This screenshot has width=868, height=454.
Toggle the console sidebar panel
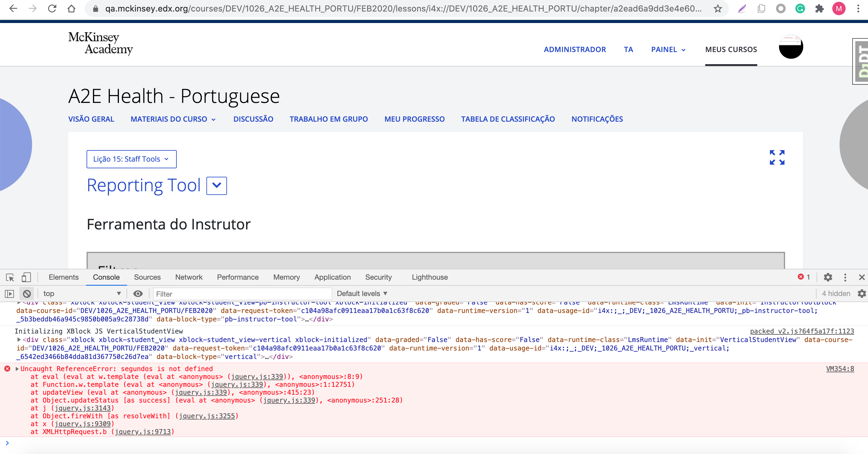pyautogui.click(x=9, y=294)
